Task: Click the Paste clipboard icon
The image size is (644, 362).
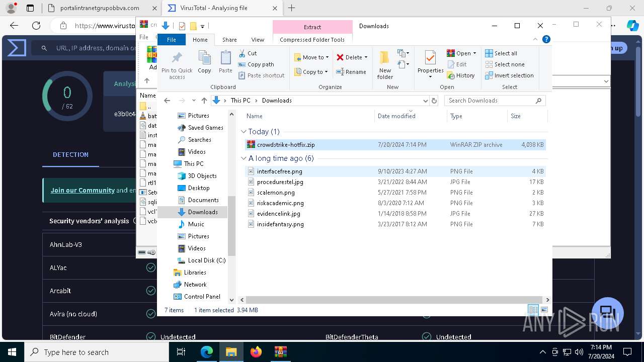Action: 226,58
